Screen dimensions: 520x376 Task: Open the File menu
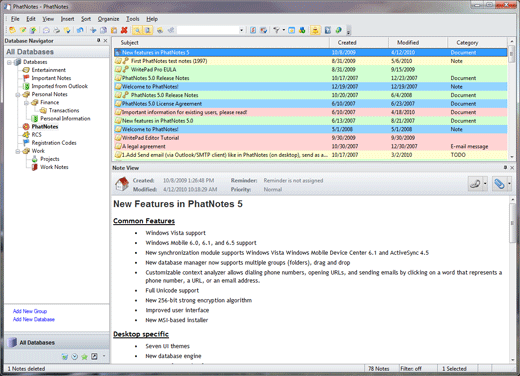click(x=15, y=19)
